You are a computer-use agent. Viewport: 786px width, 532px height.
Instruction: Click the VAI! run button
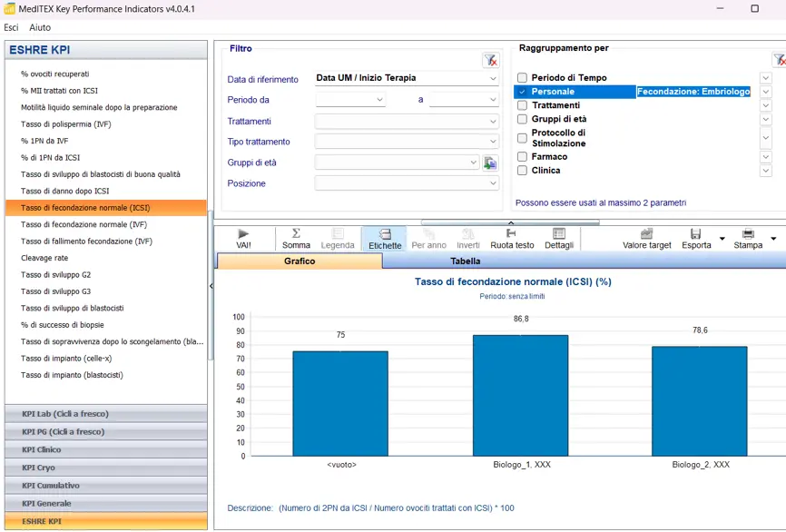243,239
